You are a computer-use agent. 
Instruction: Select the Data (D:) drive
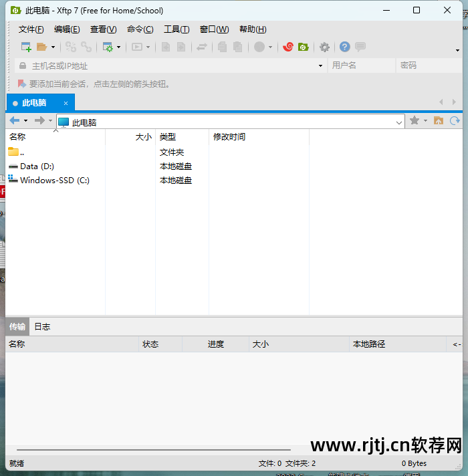[157, 166]
